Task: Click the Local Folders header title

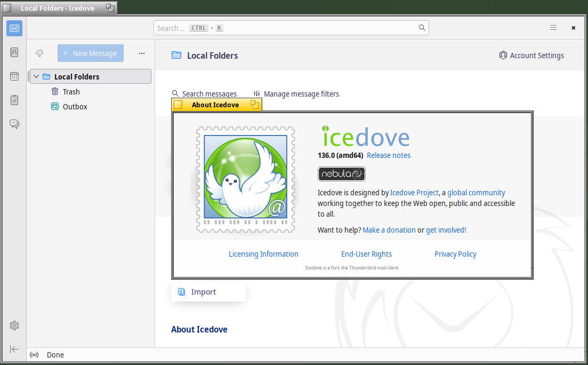Action: 212,55
